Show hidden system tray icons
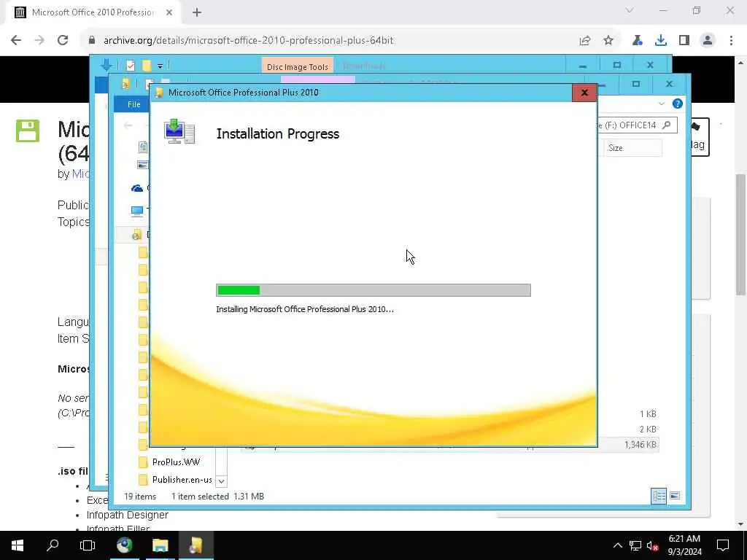This screenshot has height=560, width=747. point(617,545)
